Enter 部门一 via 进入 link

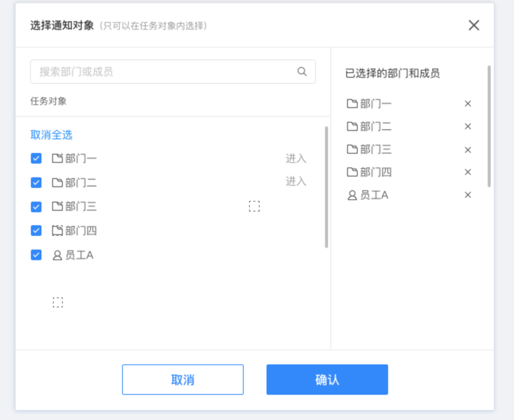(x=296, y=158)
